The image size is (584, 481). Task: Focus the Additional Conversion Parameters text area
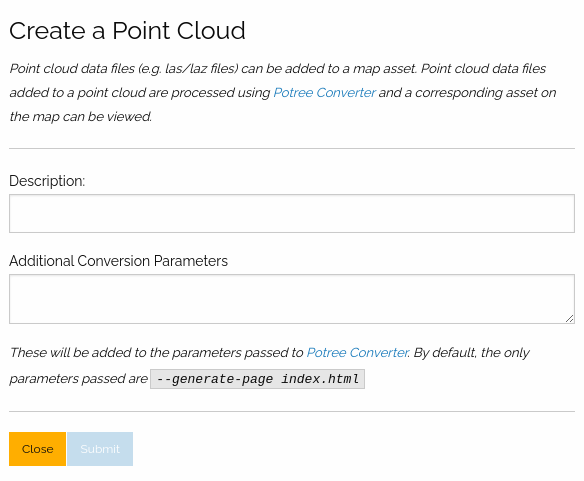[292, 299]
